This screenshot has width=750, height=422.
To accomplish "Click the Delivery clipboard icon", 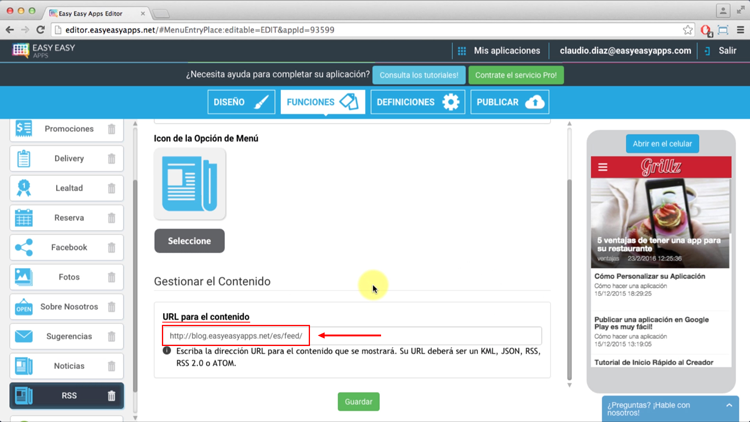I will pos(23,158).
